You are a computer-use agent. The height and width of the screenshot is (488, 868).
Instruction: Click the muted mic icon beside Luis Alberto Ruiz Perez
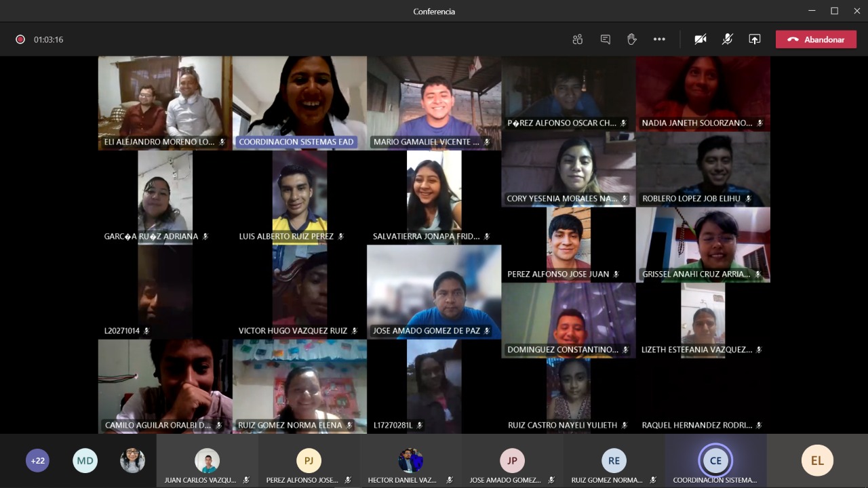pyautogui.click(x=340, y=237)
